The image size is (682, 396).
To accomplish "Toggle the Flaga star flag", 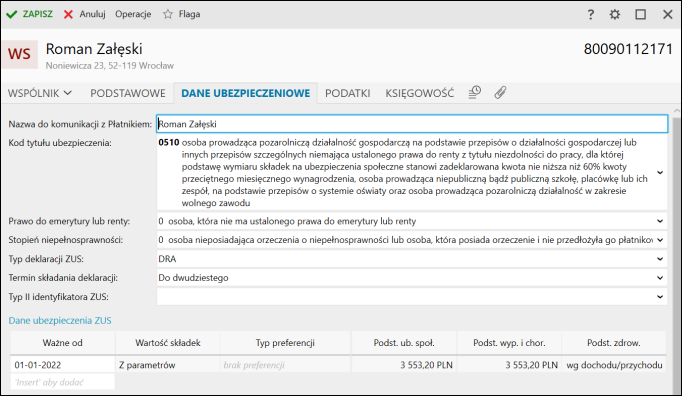I will (x=181, y=14).
